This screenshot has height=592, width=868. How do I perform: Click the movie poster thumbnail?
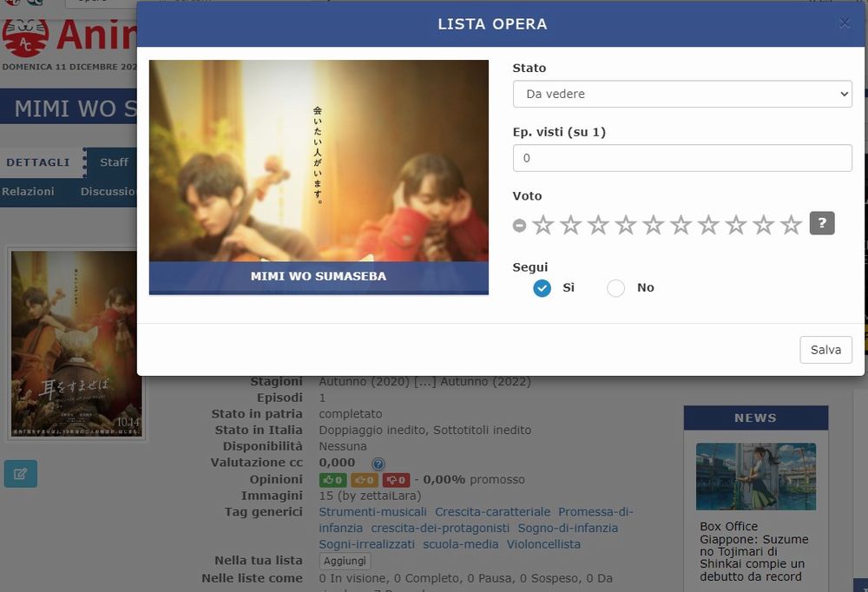pos(76,344)
